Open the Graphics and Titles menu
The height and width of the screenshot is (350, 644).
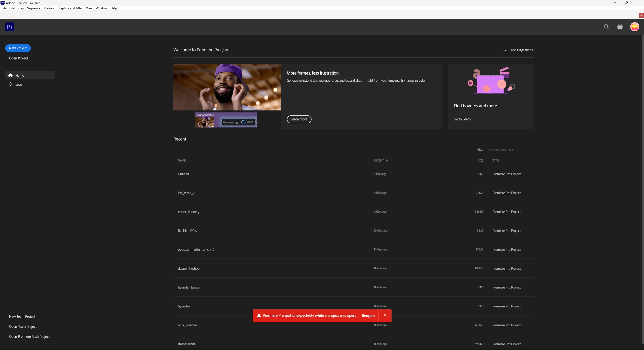70,8
